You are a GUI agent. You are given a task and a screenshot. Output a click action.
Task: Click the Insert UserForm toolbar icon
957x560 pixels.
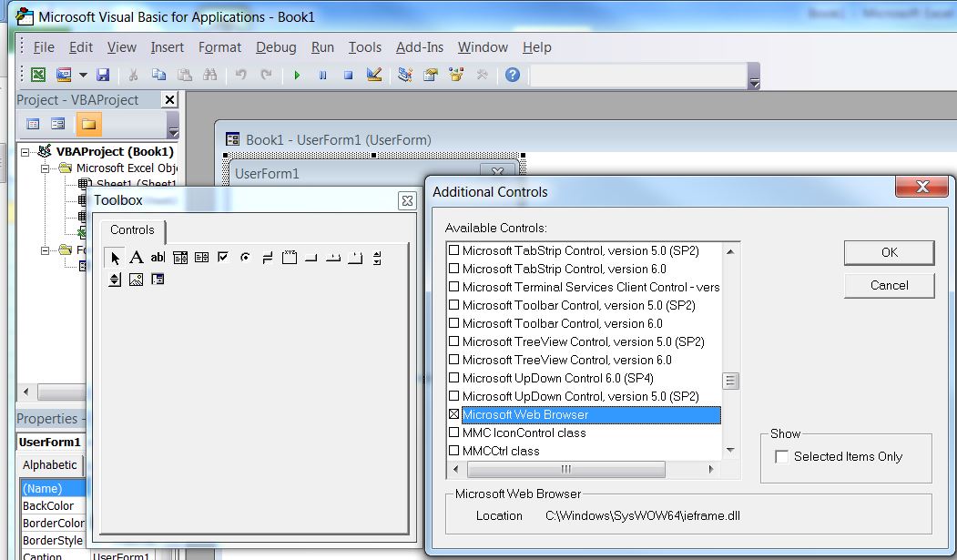click(x=64, y=75)
